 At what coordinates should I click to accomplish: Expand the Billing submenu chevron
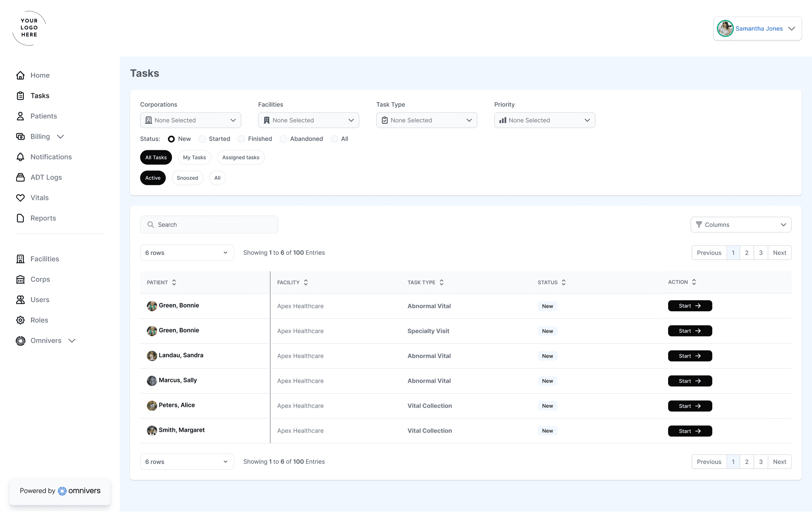(60, 137)
